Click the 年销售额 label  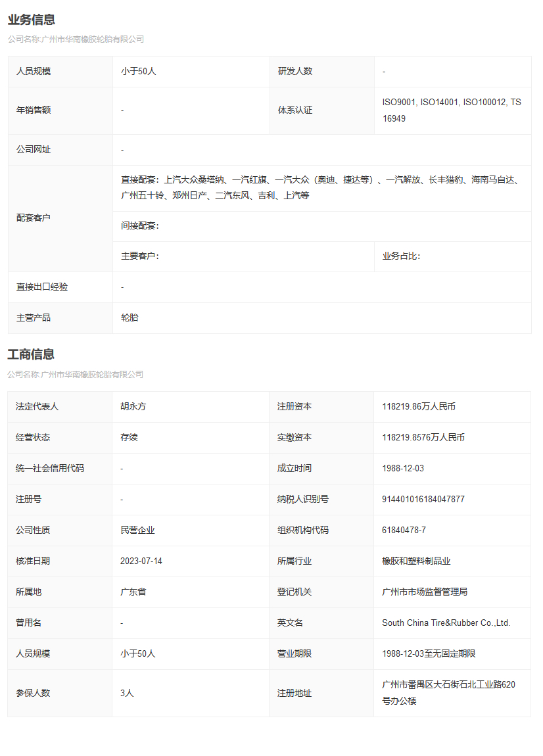[x=34, y=110]
